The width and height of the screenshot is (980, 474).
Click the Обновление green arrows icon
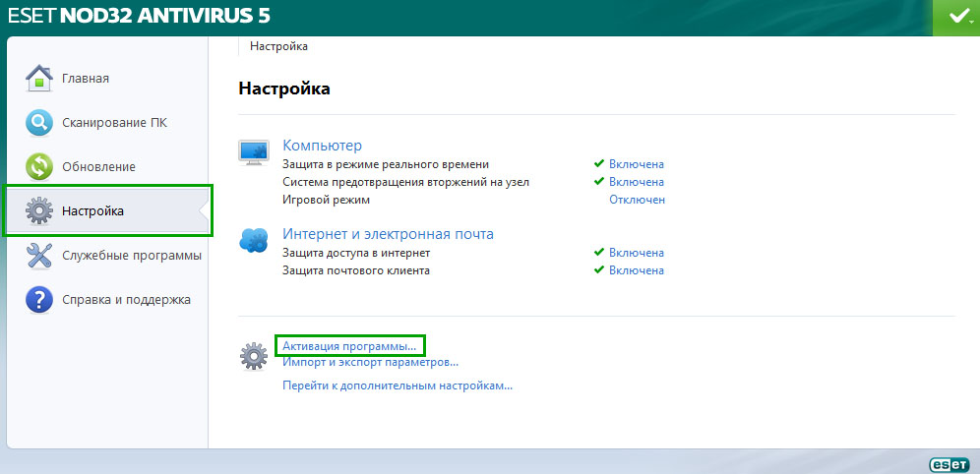[38, 167]
